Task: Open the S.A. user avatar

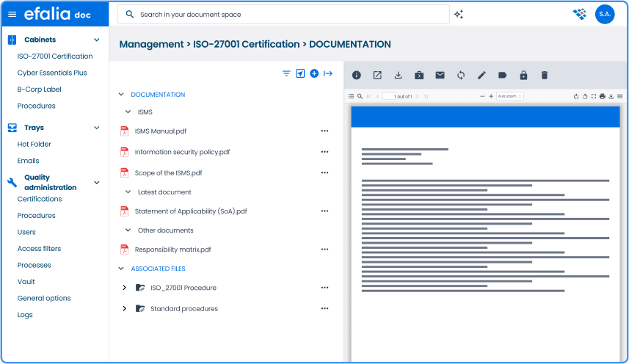Action: coord(605,15)
